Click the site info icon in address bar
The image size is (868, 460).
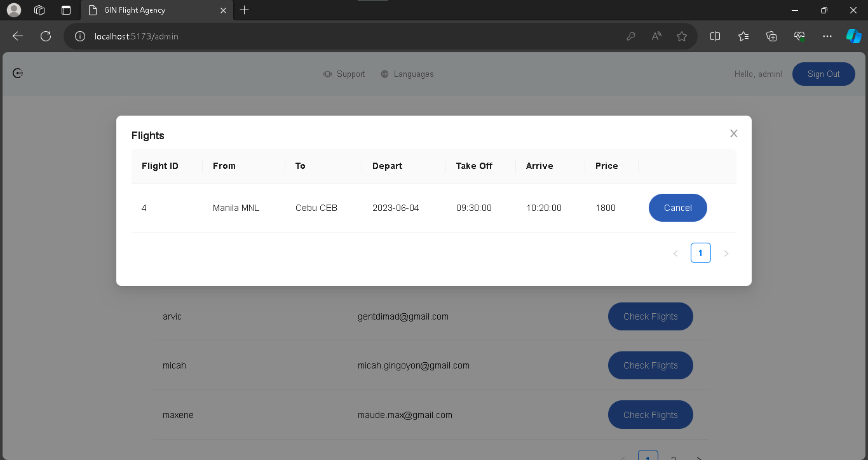(x=79, y=36)
